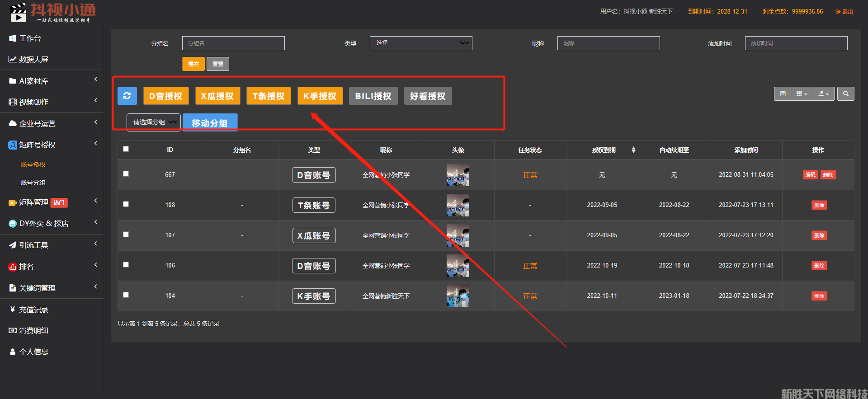Tick the select-all checkbox in table header
The image size is (868, 399).
click(x=126, y=149)
